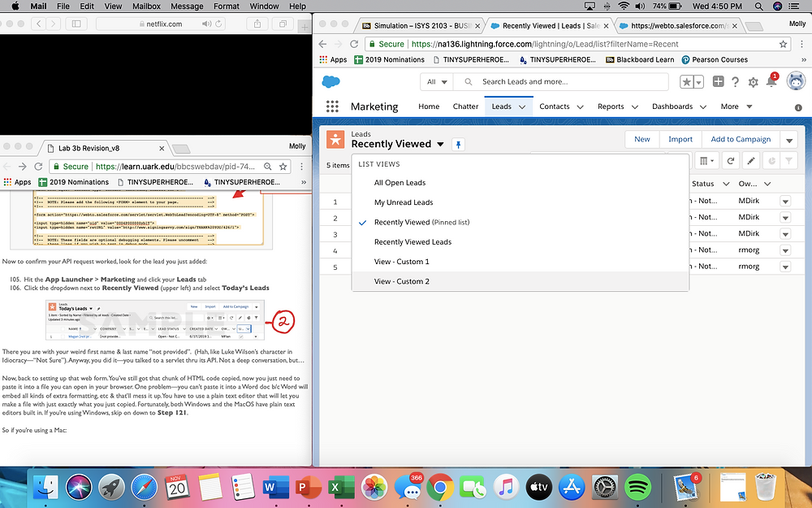Select My Unread Leads list view

(x=520, y=202)
